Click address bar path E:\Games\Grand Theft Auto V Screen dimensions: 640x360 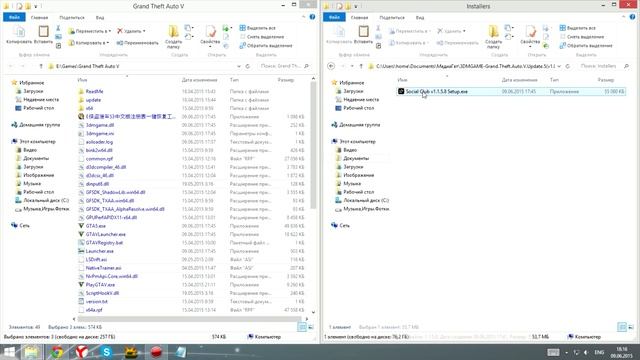tap(88, 66)
